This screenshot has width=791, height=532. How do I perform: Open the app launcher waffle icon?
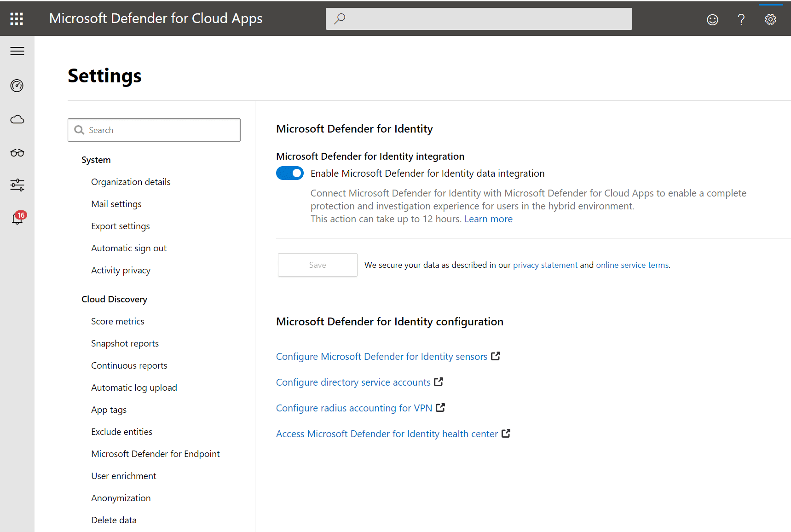[17, 18]
